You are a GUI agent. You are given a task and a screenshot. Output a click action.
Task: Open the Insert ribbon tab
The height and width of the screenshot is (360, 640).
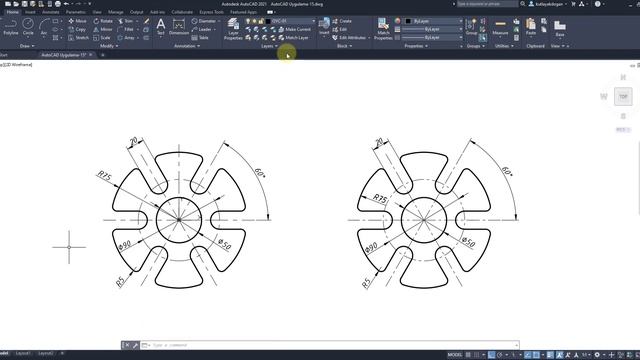pos(30,12)
